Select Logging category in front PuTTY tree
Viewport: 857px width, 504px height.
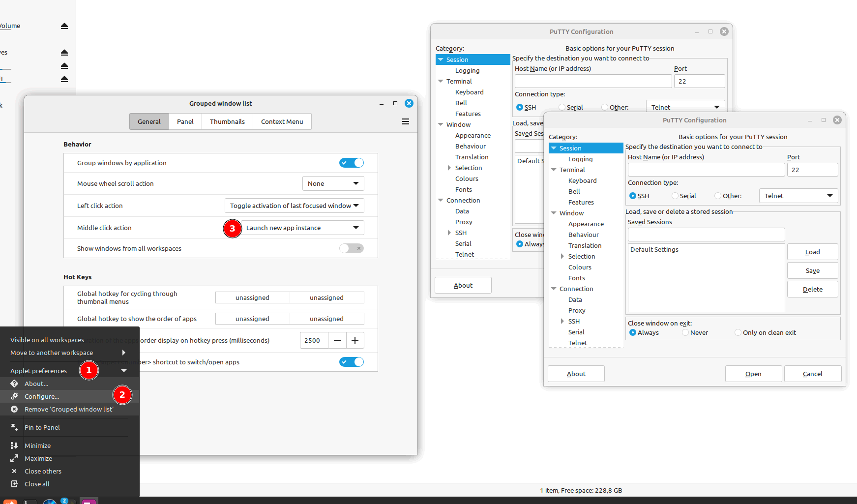(x=580, y=159)
